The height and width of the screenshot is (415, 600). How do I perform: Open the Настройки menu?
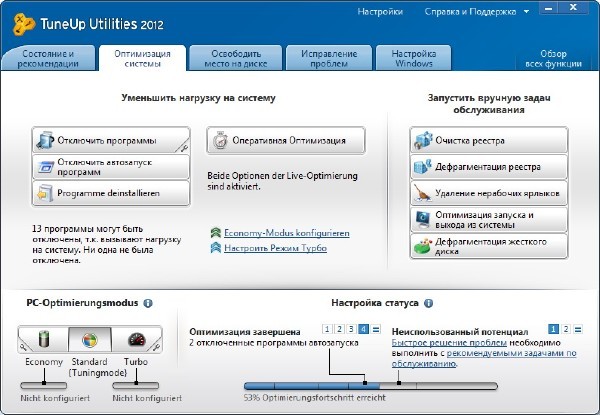[x=380, y=12]
